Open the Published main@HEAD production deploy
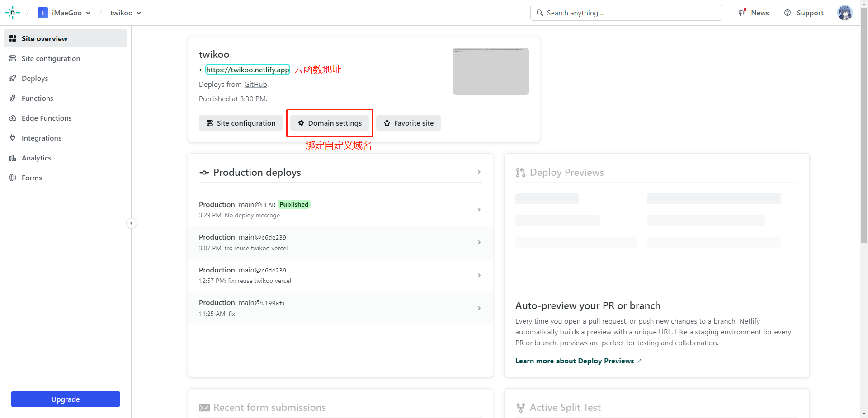868x418 pixels. click(340, 210)
